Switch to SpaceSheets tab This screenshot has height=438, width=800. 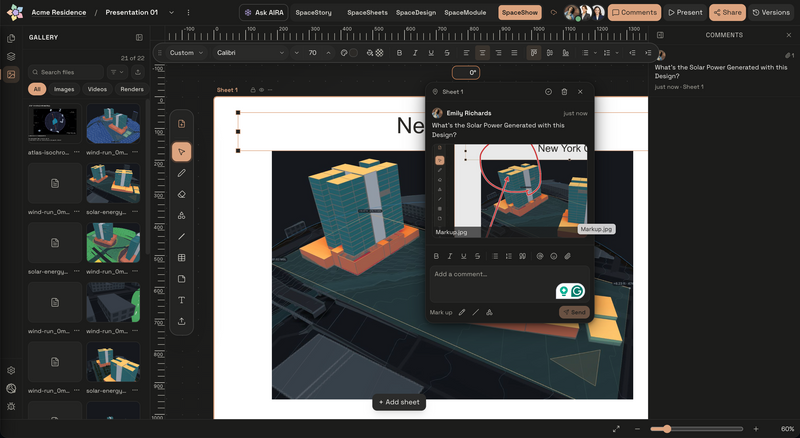(x=367, y=12)
